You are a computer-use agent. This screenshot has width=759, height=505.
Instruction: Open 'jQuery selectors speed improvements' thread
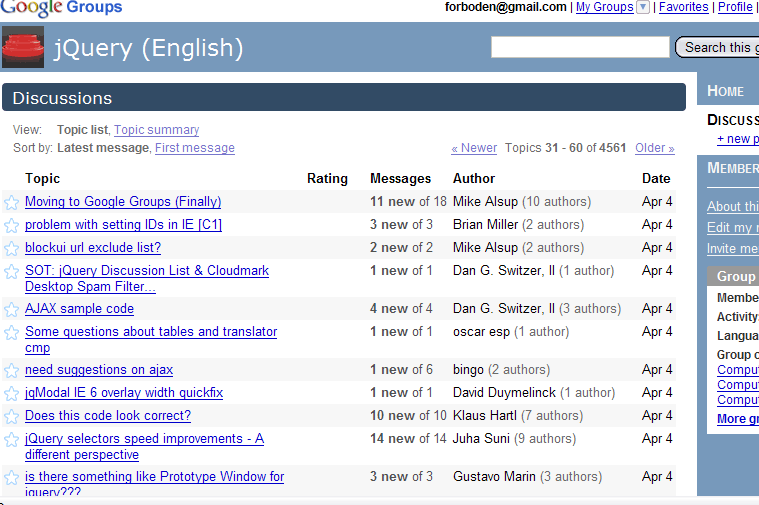pos(144,446)
